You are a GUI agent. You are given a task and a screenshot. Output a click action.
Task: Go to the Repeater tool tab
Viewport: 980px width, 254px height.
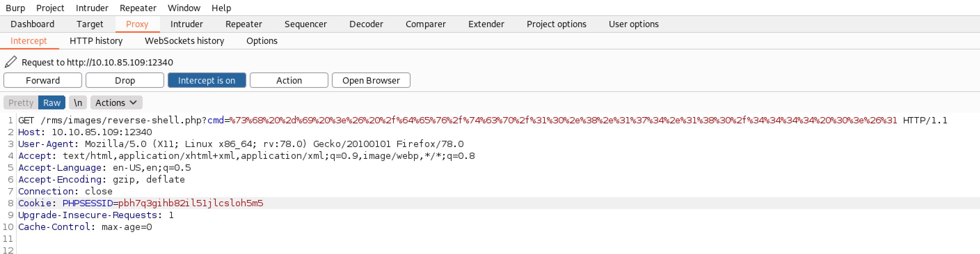[244, 24]
